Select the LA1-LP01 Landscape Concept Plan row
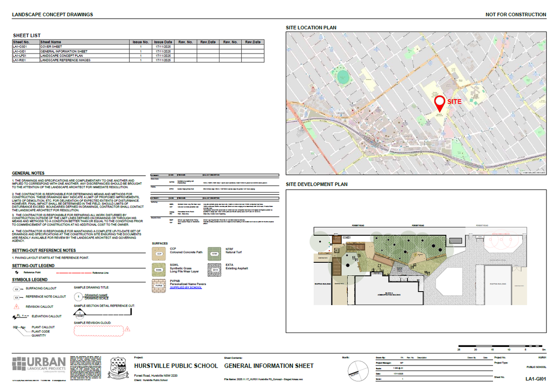The width and height of the screenshot is (558, 392). click(93, 56)
